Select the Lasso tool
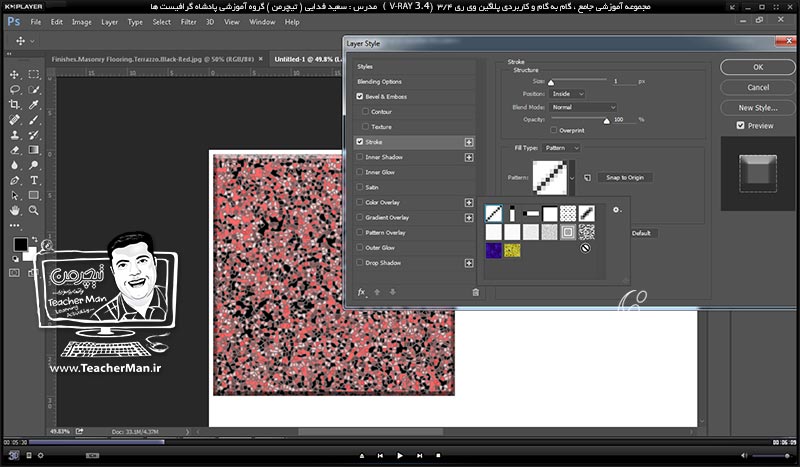This screenshot has width=800, height=467. 14,90
